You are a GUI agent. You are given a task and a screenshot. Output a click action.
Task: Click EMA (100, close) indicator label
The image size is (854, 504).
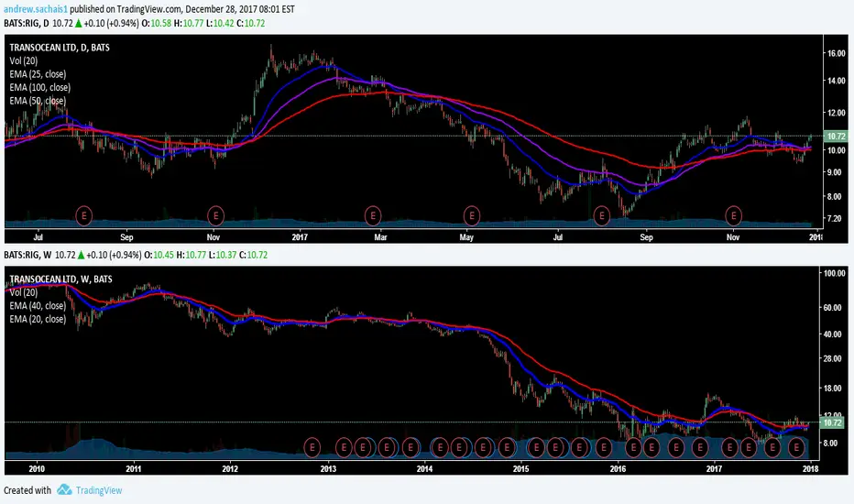pos(39,87)
